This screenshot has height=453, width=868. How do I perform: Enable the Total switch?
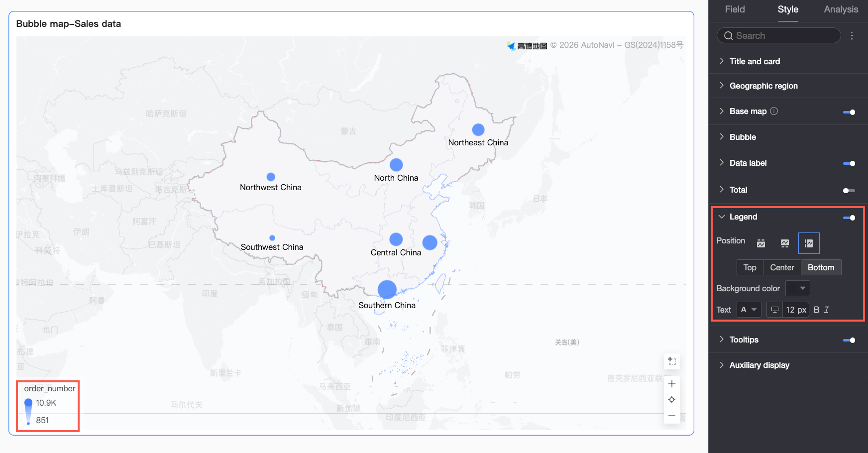click(x=849, y=191)
